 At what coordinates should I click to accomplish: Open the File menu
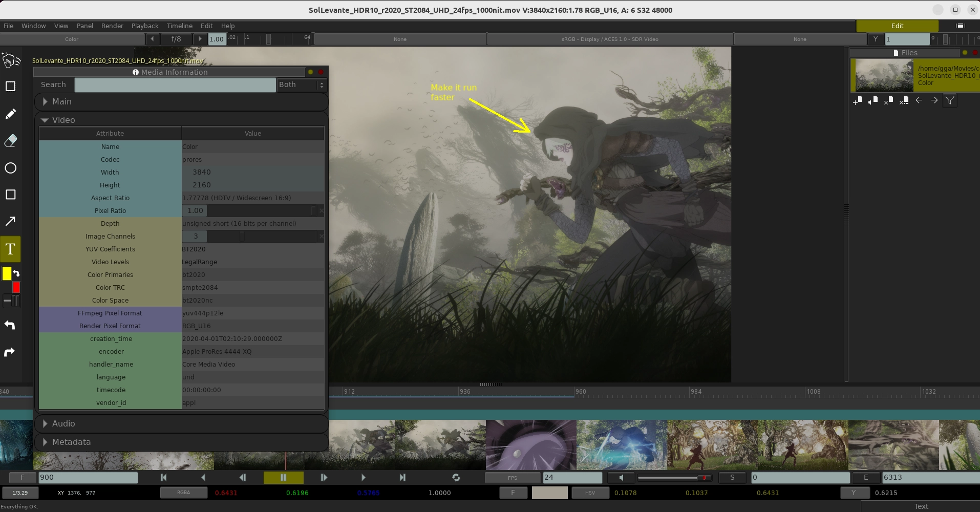tap(9, 26)
